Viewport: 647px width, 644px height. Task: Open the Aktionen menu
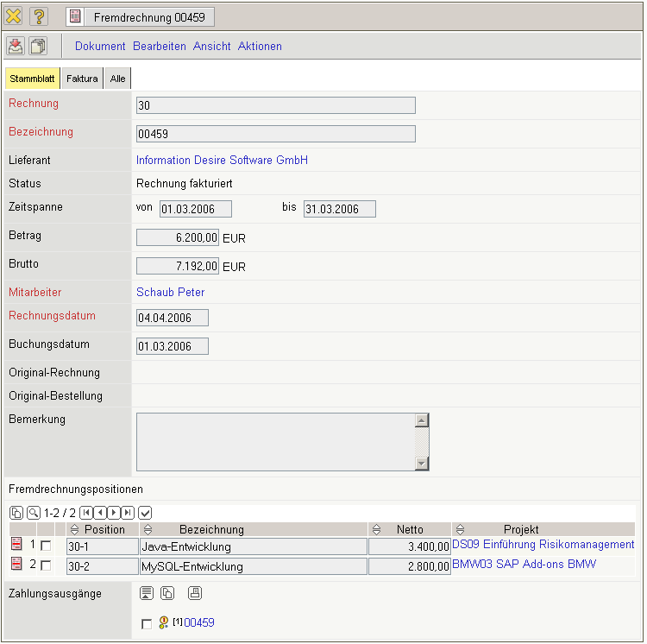coord(260,47)
